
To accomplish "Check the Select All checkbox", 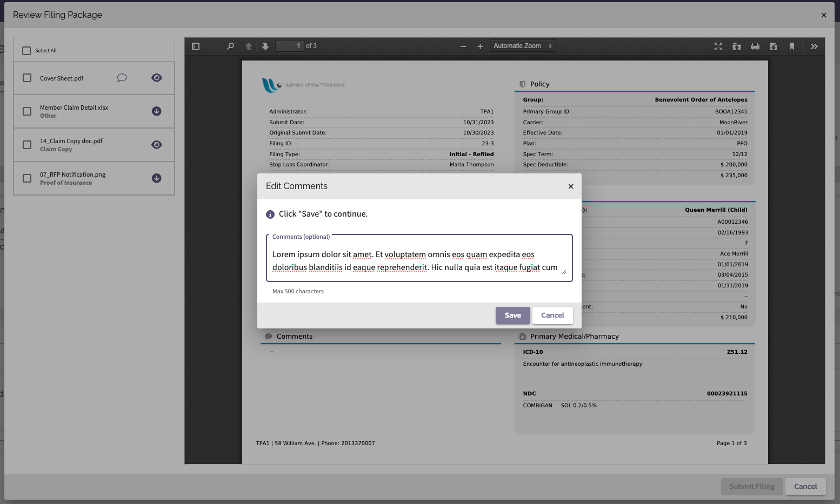I will point(26,50).
